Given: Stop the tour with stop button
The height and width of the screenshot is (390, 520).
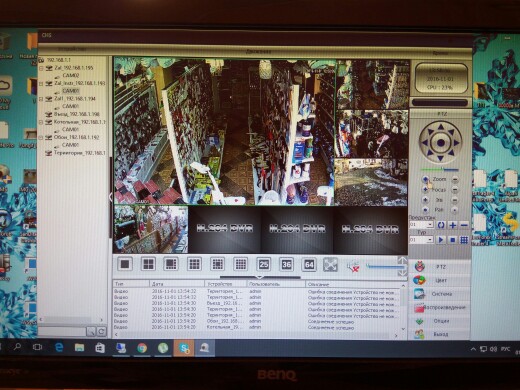Looking at the screenshot, I should 452,239.
